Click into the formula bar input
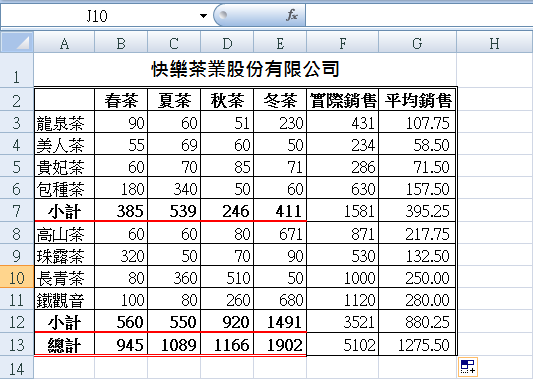The image size is (533, 379). (x=419, y=16)
